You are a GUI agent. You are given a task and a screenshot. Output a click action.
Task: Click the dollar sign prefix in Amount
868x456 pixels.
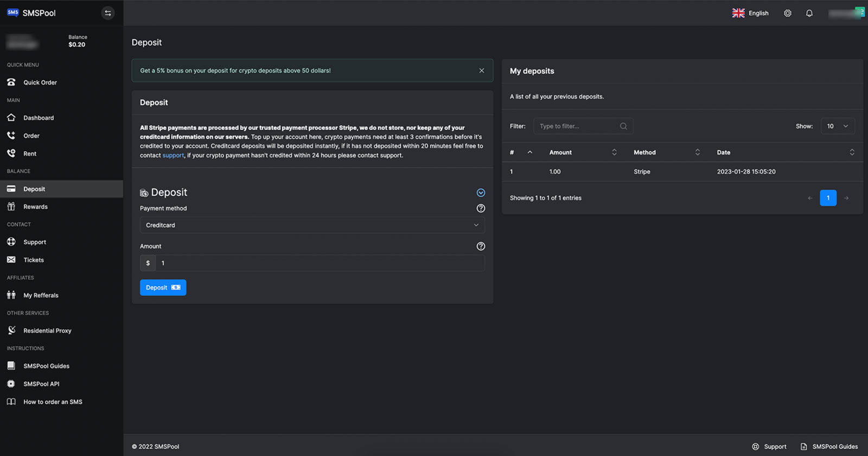click(148, 263)
